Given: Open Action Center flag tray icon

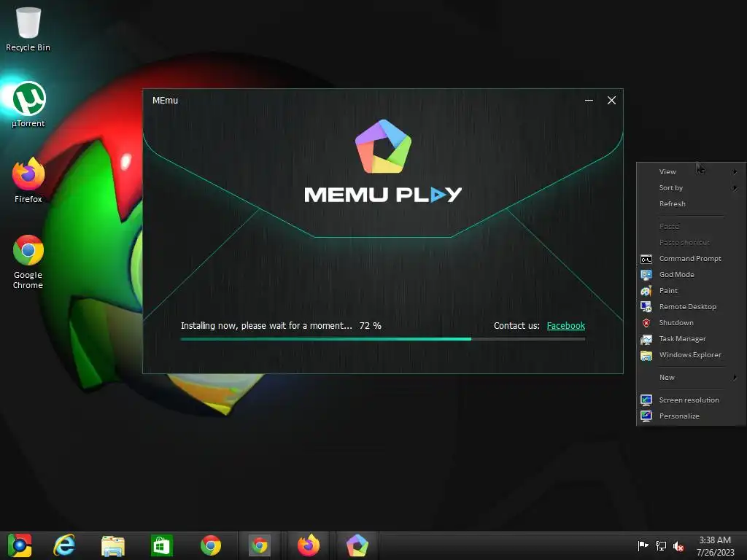Looking at the screenshot, I should tap(643, 545).
